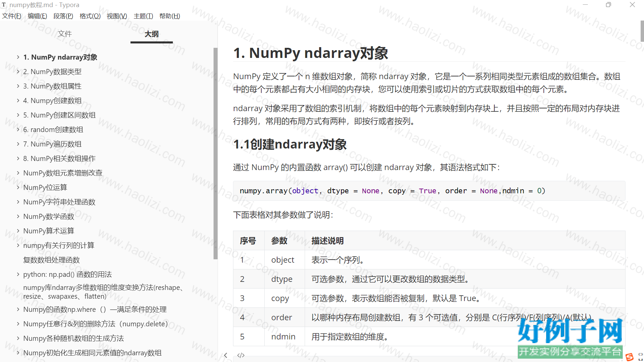The image size is (644, 362).
Task: Expand the 'NumPy算术运算' outline section
Action: coord(18,231)
